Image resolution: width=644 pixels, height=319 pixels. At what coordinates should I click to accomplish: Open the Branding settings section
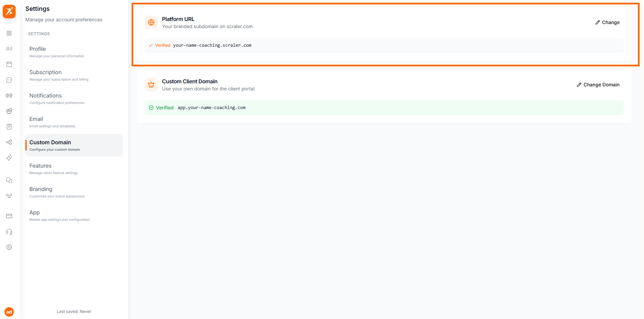click(41, 189)
